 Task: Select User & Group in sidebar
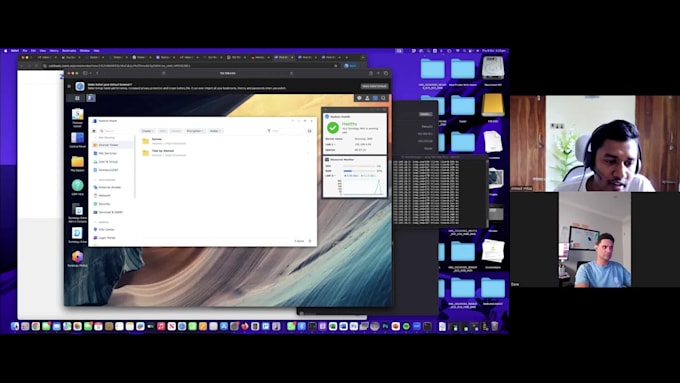pyautogui.click(x=112, y=161)
